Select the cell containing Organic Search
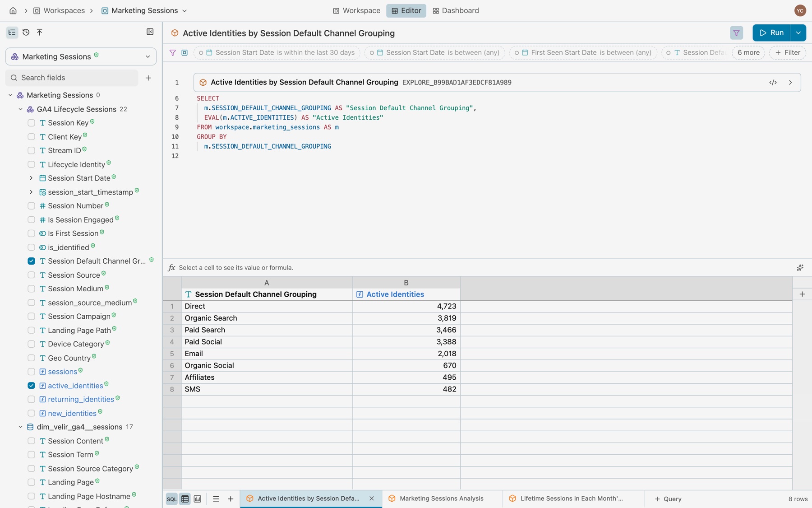This screenshot has width=812, height=508. click(x=267, y=318)
